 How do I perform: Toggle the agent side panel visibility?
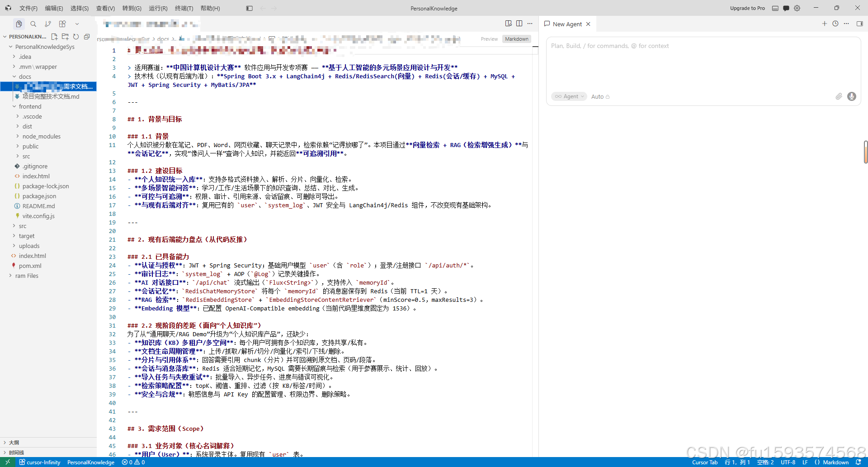click(859, 24)
